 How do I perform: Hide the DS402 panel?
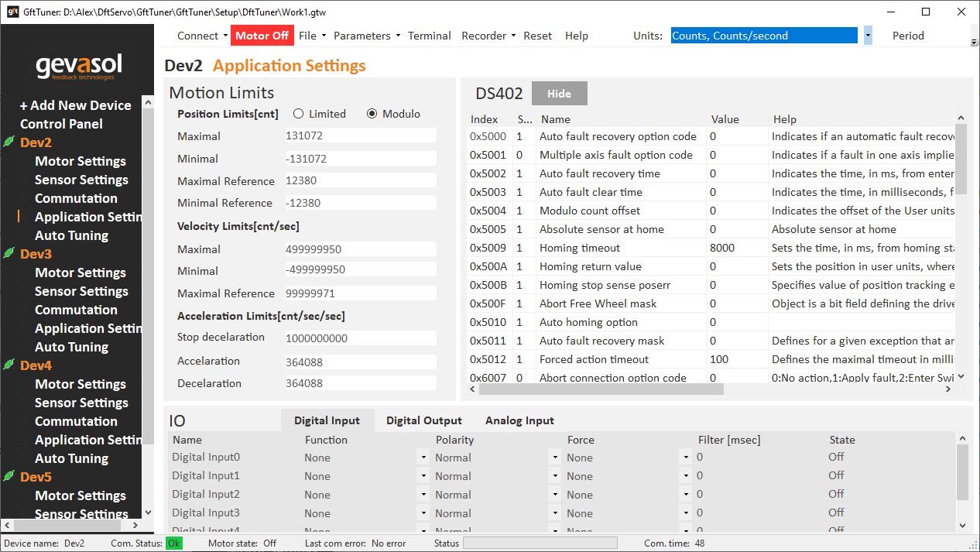click(559, 94)
